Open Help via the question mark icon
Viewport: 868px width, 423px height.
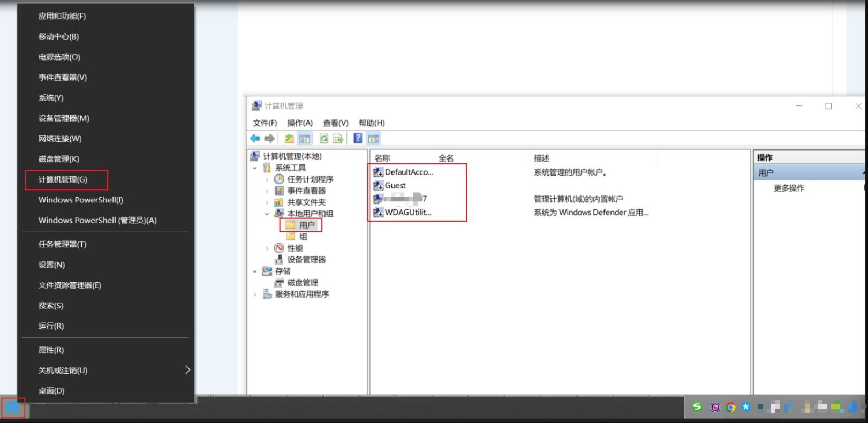tap(358, 138)
